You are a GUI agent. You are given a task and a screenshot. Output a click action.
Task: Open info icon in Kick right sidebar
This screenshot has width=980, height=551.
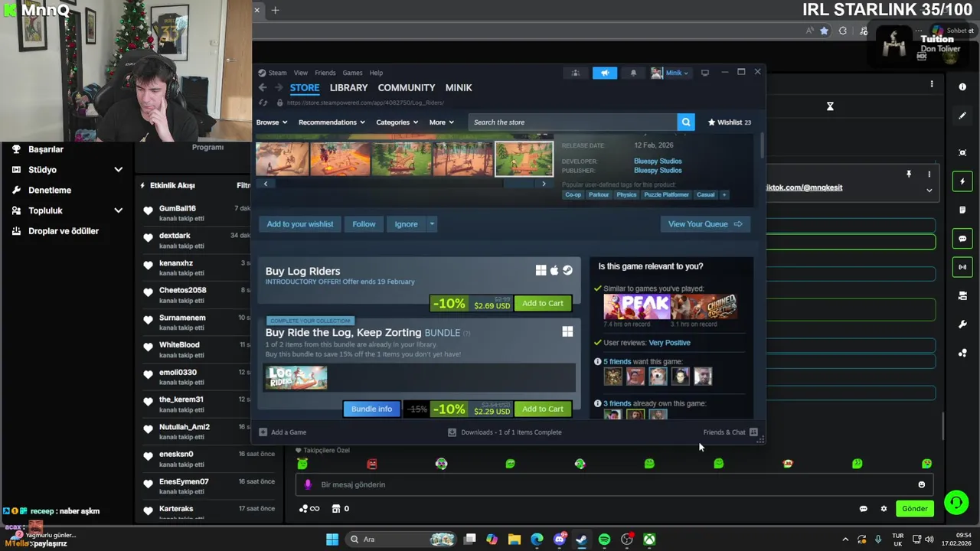[x=962, y=86]
